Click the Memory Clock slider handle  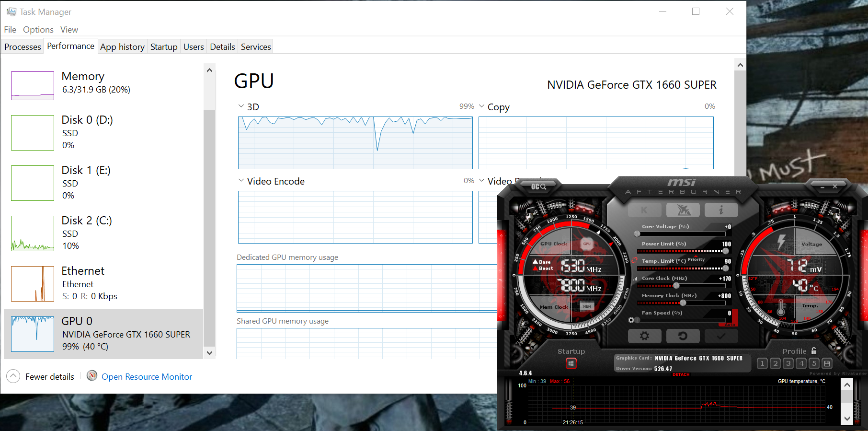point(683,303)
